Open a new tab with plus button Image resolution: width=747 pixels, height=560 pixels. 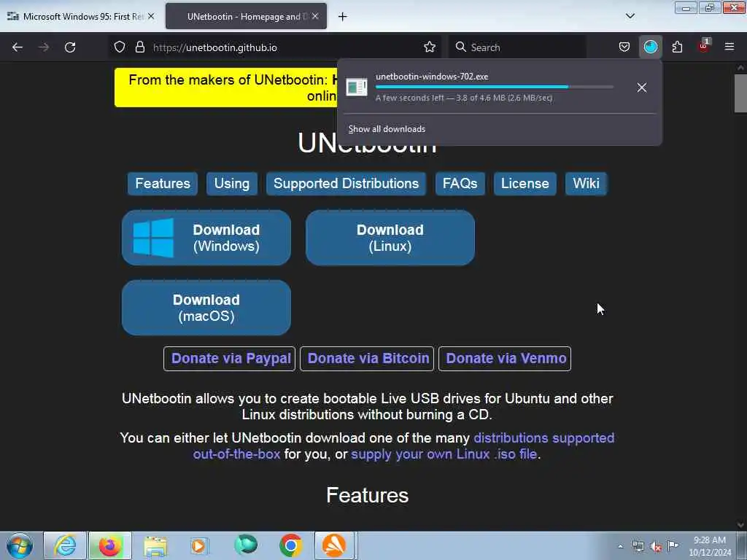tap(343, 17)
